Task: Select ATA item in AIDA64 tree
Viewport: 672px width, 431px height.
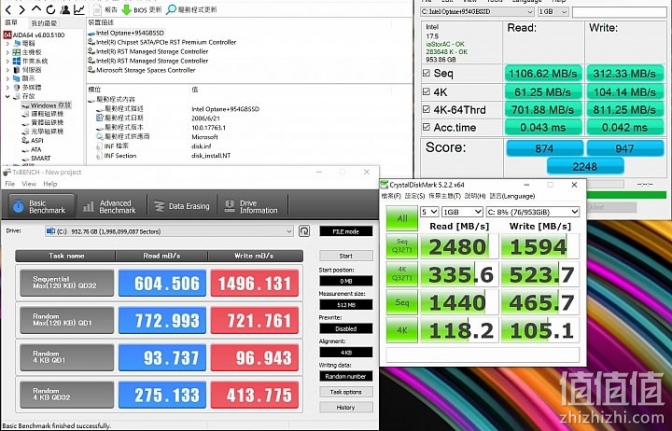Action: pos(36,150)
